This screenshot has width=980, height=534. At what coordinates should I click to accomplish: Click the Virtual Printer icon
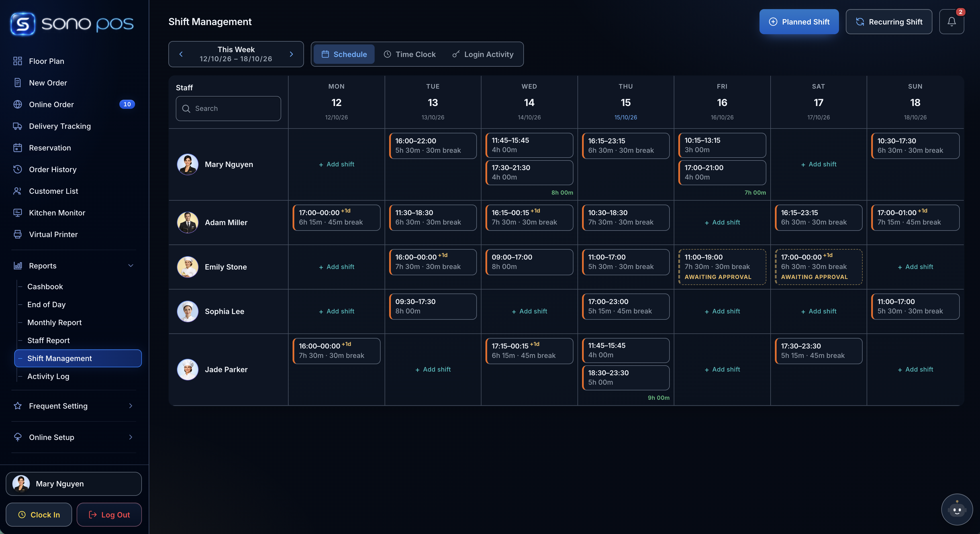point(17,235)
